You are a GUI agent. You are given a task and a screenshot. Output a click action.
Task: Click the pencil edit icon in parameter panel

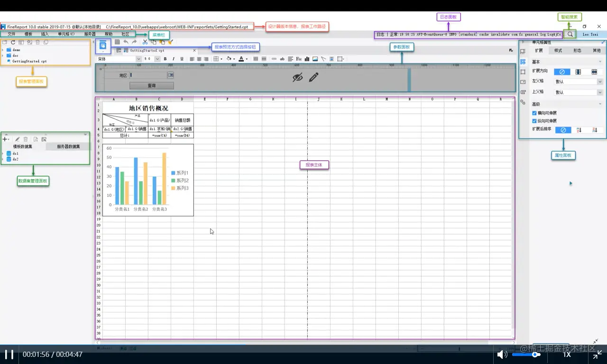pyautogui.click(x=313, y=77)
